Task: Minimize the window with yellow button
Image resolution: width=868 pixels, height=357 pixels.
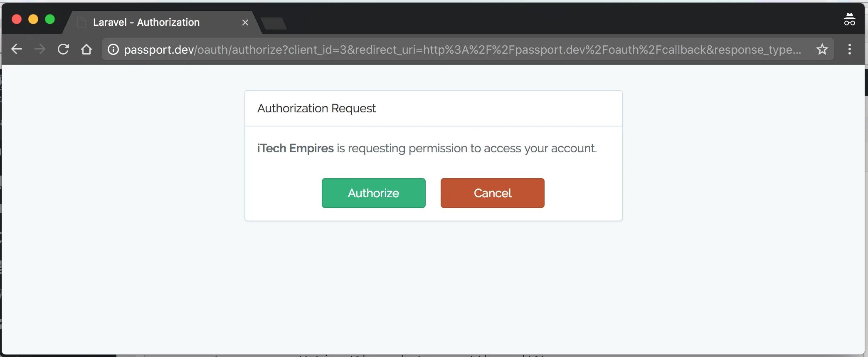Action: tap(33, 19)
